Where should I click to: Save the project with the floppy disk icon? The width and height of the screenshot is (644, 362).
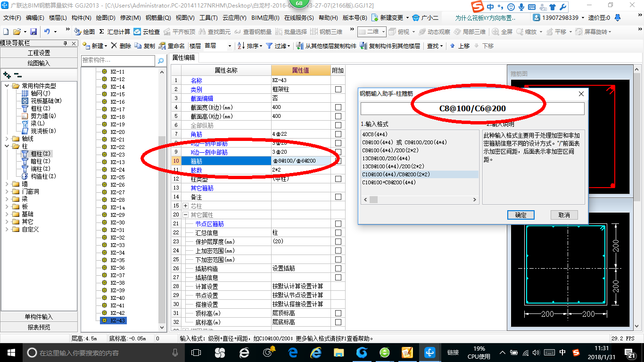click(x=33, y=32)
